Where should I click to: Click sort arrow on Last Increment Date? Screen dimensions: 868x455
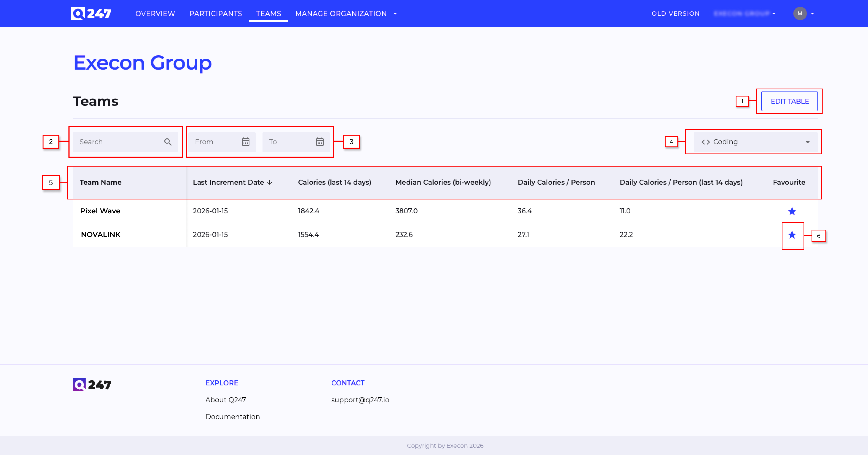(x=270, y=182)
